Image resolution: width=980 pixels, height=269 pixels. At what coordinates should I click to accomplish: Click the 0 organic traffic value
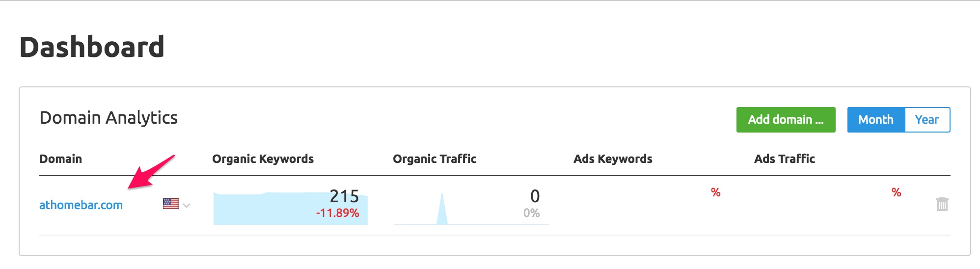(x=535, y=196)
